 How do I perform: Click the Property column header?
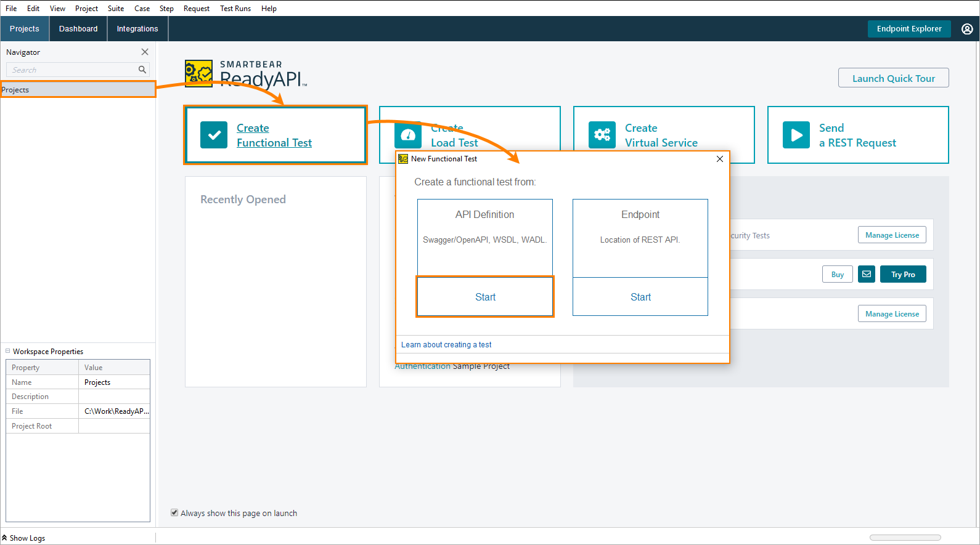[42, 368]
